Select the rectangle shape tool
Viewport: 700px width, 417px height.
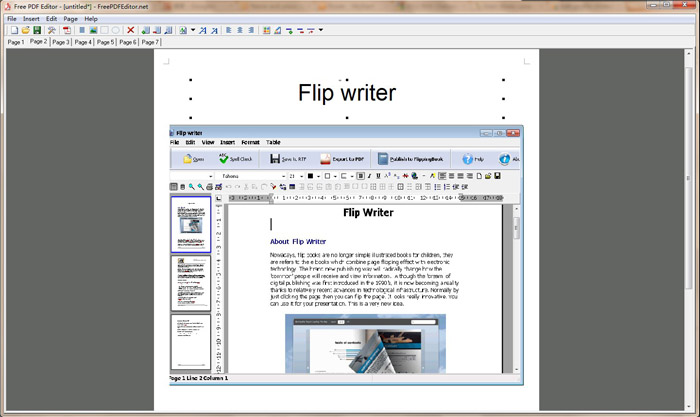click(104, 30)
